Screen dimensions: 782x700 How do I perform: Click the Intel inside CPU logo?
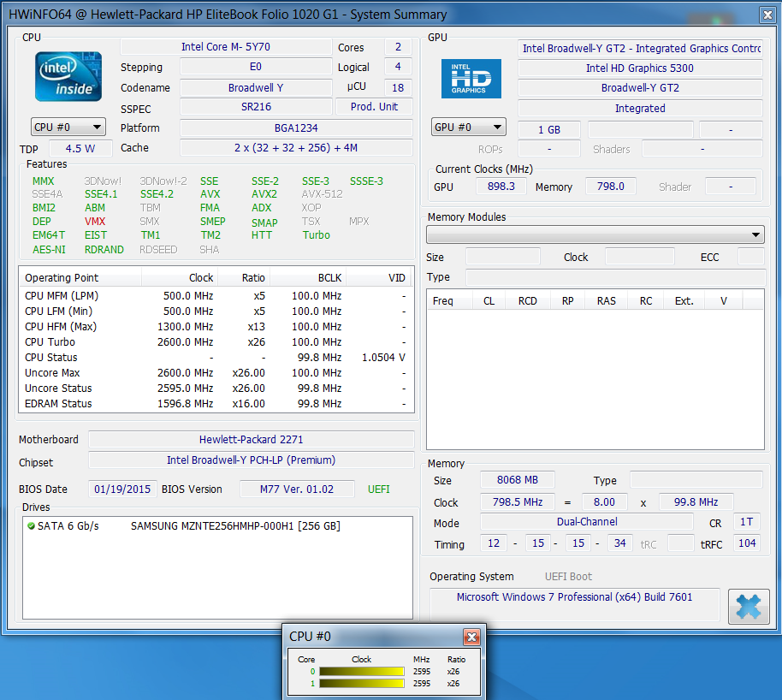point(68,76)
